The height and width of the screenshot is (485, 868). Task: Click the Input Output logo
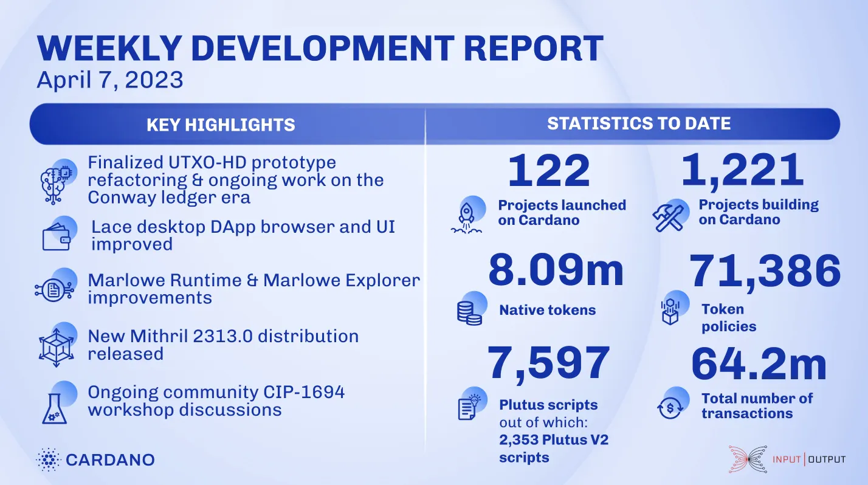tap(787, 459)
